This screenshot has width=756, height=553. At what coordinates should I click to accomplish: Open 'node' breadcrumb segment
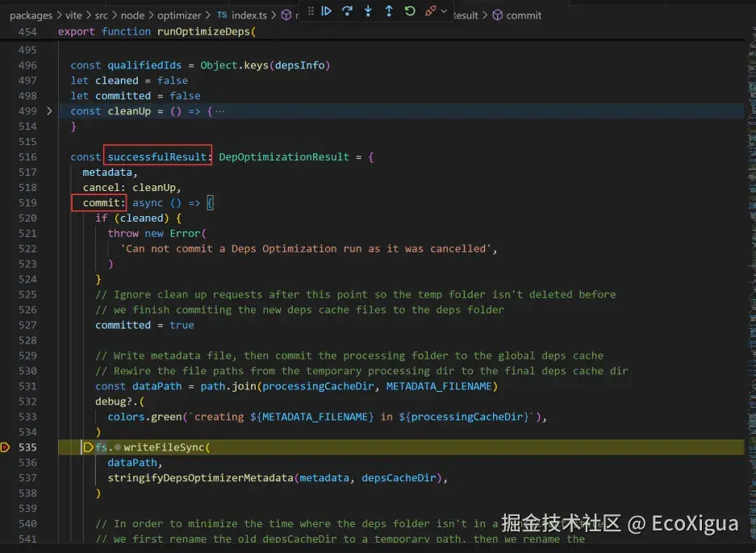click(x=132, y=15)
